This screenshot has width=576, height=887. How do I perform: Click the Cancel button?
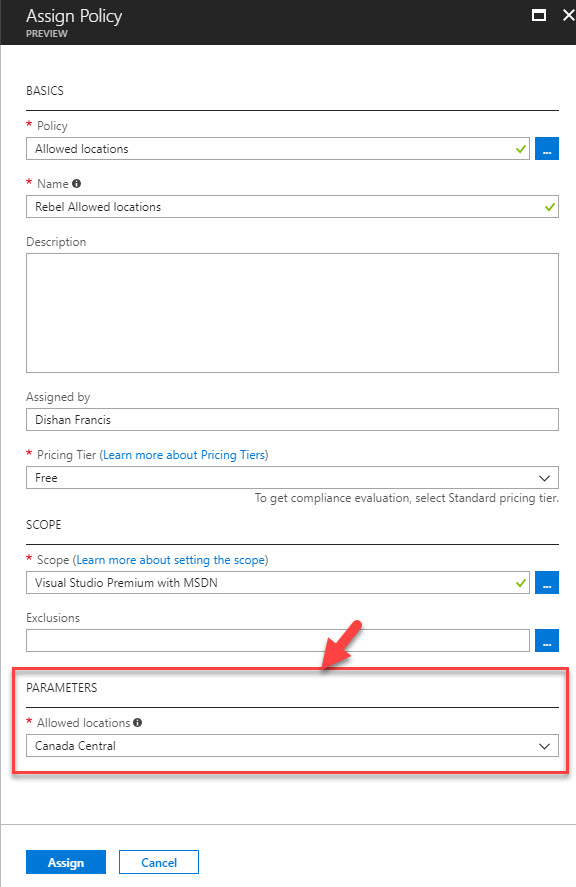[x=158, y=862]
